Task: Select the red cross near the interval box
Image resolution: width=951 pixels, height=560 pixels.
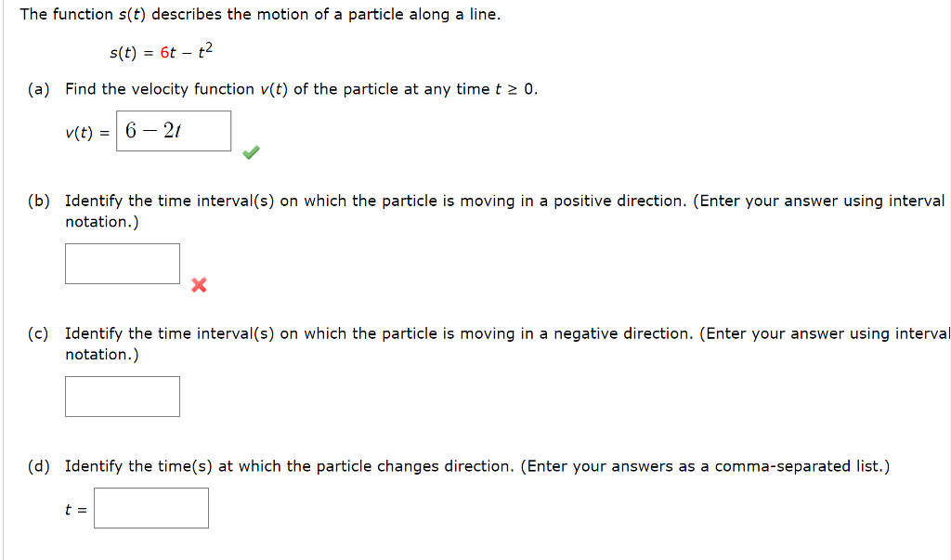Action: [x=198, y=286]
